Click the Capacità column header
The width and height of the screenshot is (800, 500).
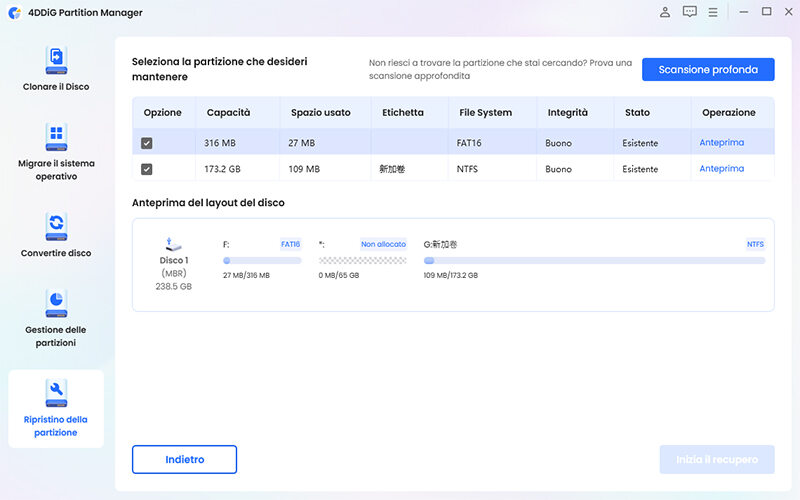tap(229, 113)
